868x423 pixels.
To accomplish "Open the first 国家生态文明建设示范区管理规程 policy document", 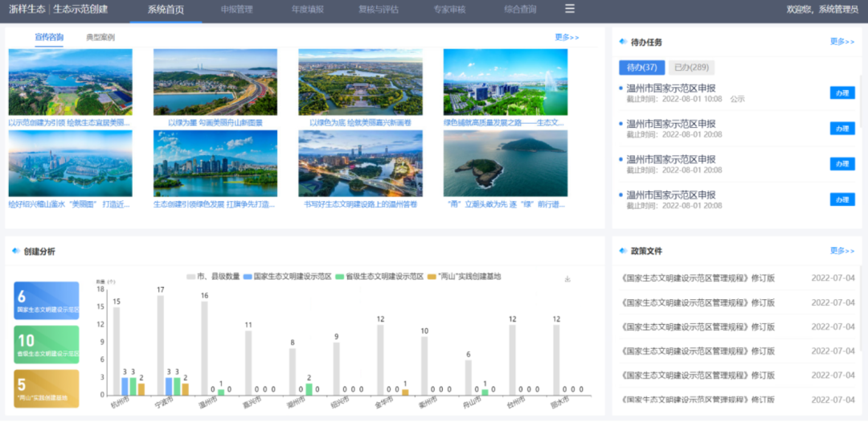I will point(698,279).
